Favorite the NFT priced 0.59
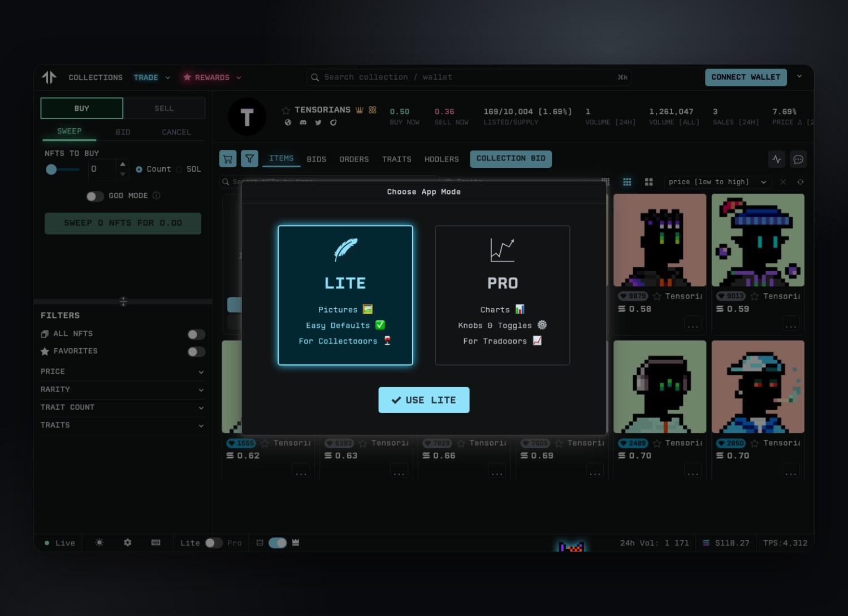 pos(755,297)
